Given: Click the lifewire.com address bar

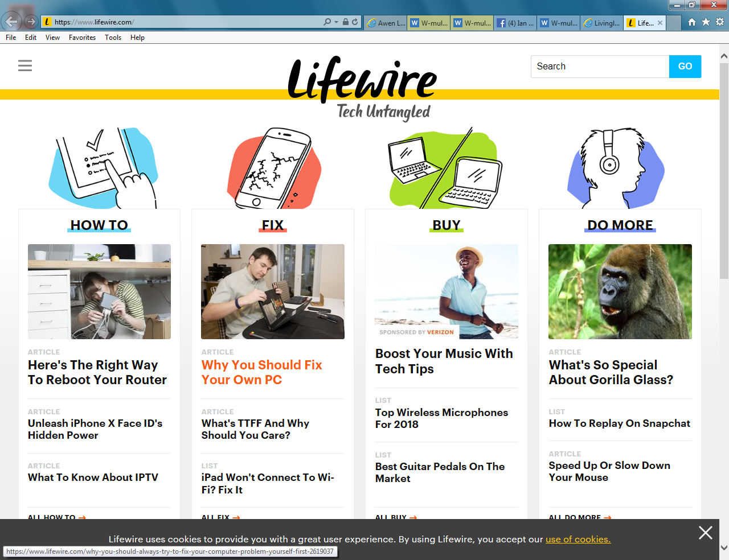Looking at the screenshot, I should 182,22.
